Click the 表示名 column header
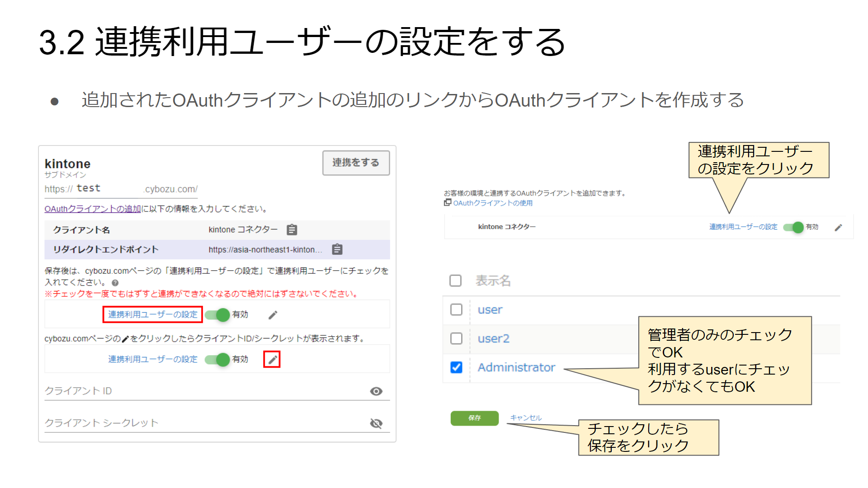The height and width of the screenshot is (488, 868). [x=493, y=281]
